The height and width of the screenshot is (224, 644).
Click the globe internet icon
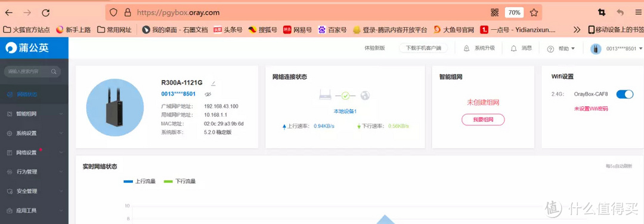click(365, 96)
